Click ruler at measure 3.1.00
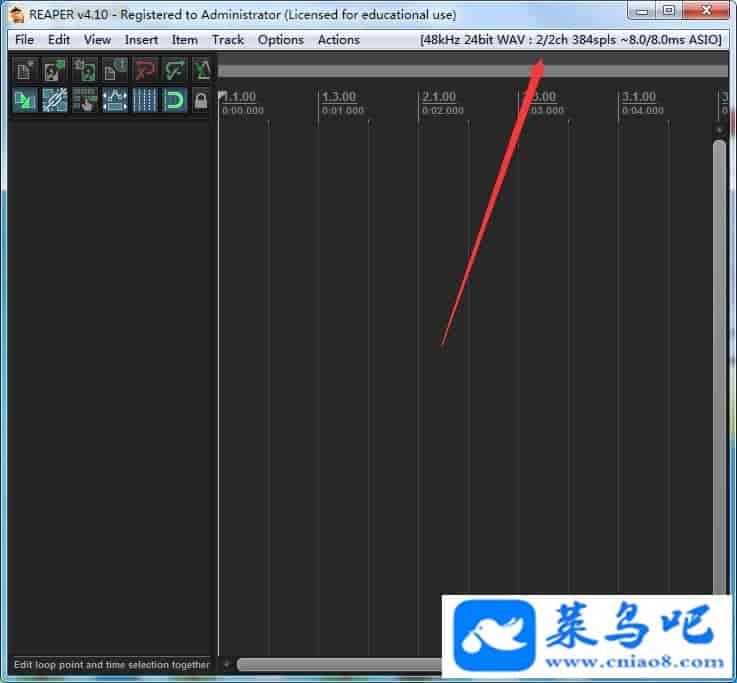The width and height of the screenshot is (737, 683). pyautogui.click(x=639, y=97)
